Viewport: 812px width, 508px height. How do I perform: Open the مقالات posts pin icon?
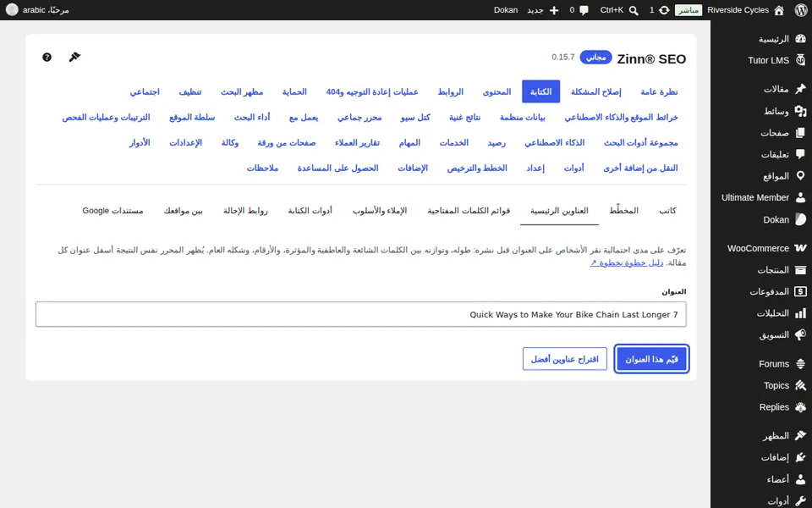pos(801,89)
